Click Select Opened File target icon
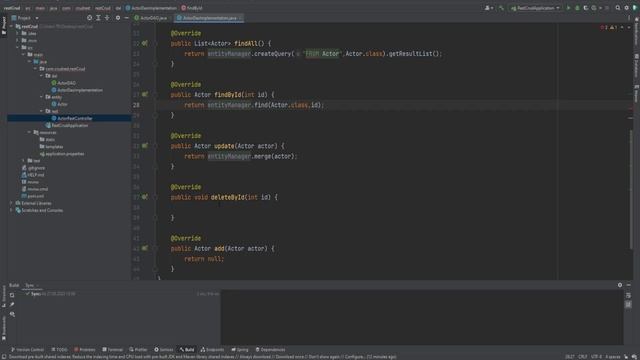This screenshot has height=360, width=640. click(89, 18)
